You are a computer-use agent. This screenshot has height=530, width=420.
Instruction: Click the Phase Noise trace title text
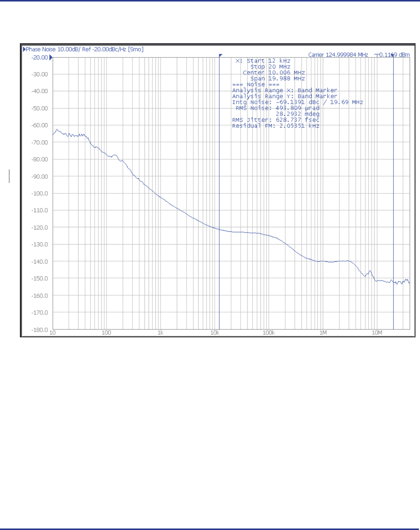point(84,49)
